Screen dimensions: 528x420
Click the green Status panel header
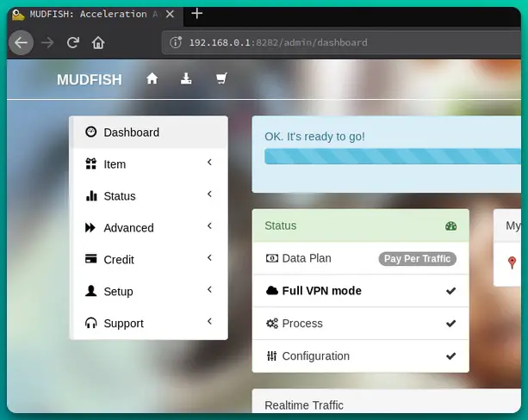coord(360,225)
